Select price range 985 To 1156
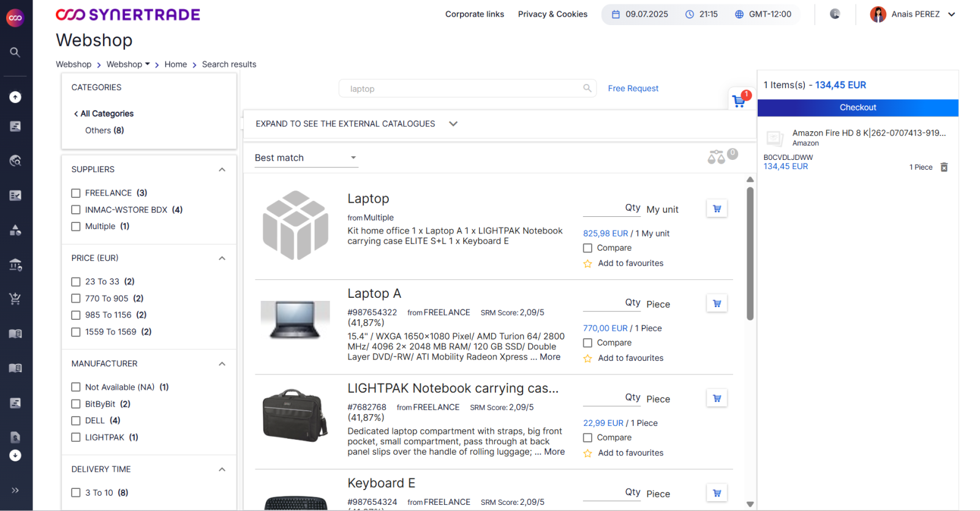 pyautogui.click(x=76, y=315)
